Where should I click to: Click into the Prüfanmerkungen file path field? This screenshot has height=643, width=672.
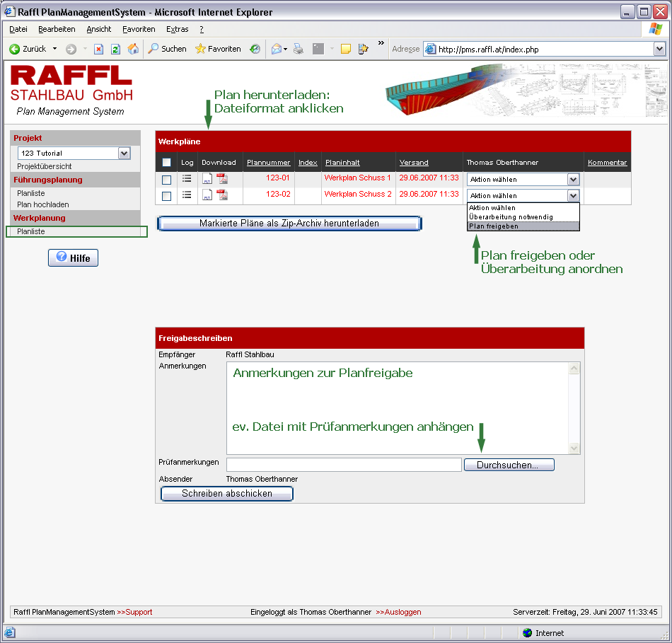344,465
